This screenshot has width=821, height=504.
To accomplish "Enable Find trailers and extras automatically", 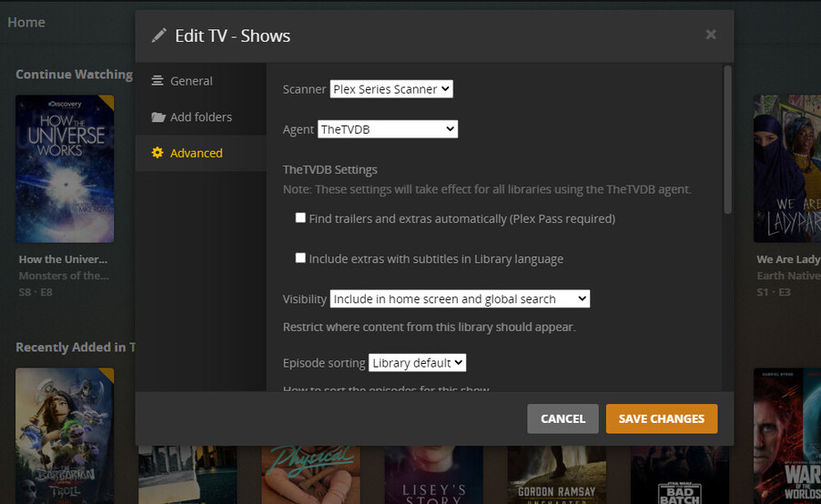I will (300, 217).
